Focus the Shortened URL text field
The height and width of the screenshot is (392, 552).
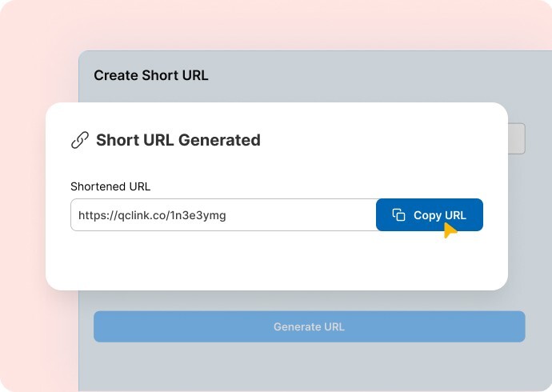tap(223, 215)
